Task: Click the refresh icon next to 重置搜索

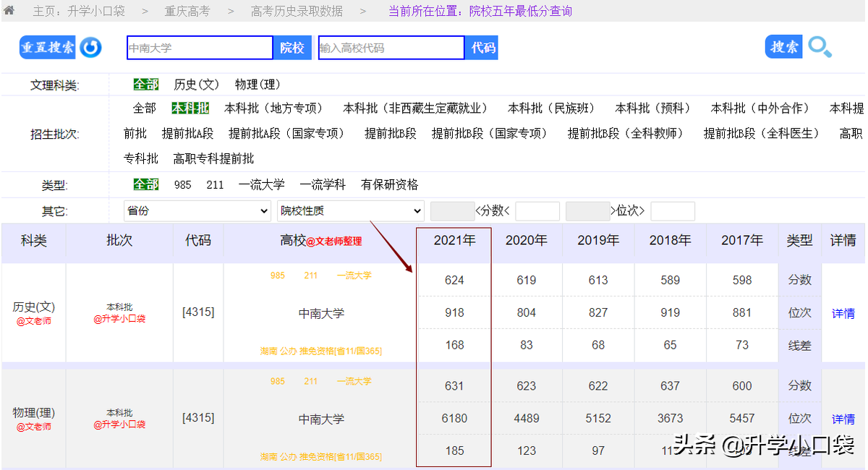Action: (90, 48)
